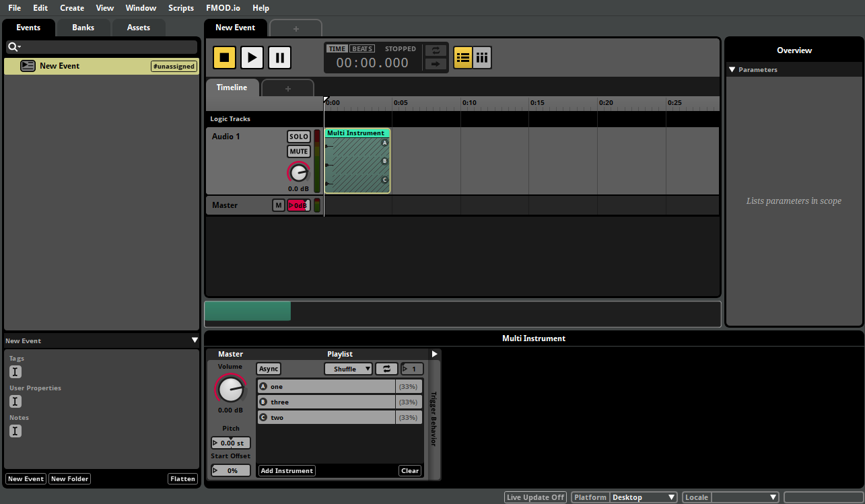Switch to the Banks tab
Image resolution: width=865 pixels, height=504 pixels.
83,27
